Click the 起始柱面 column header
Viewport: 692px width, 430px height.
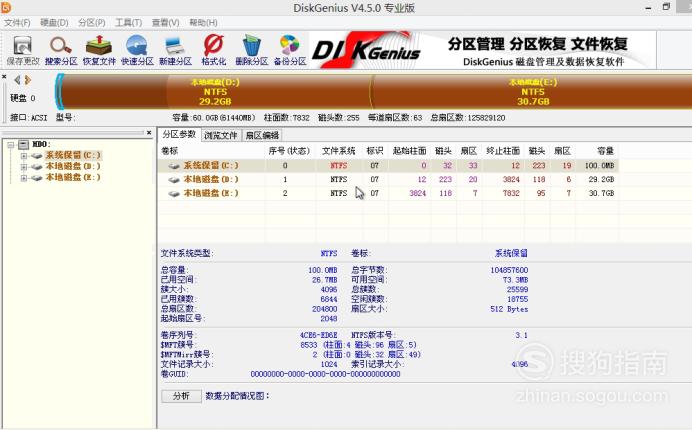tap(410, 151)
